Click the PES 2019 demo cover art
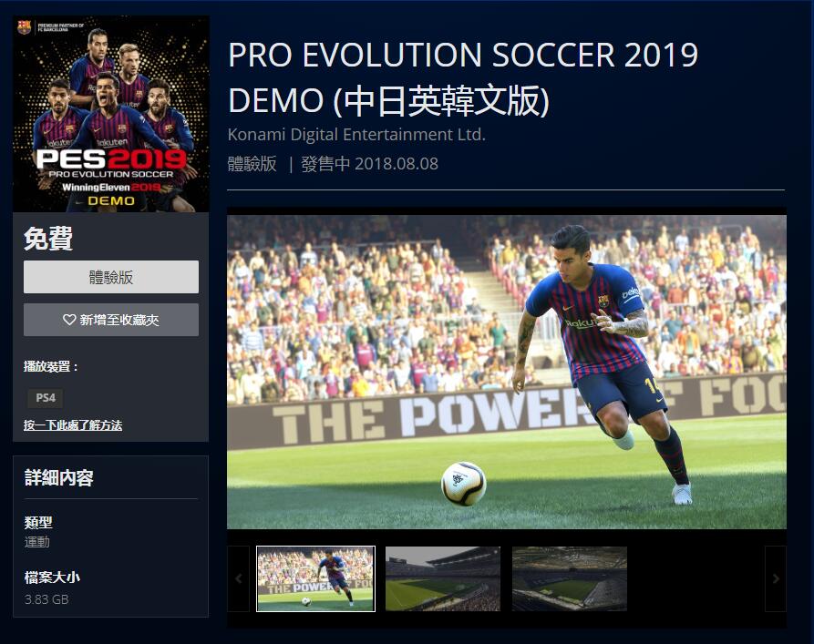This screenshot has width=814, height=644. click(x=111, y=114)
